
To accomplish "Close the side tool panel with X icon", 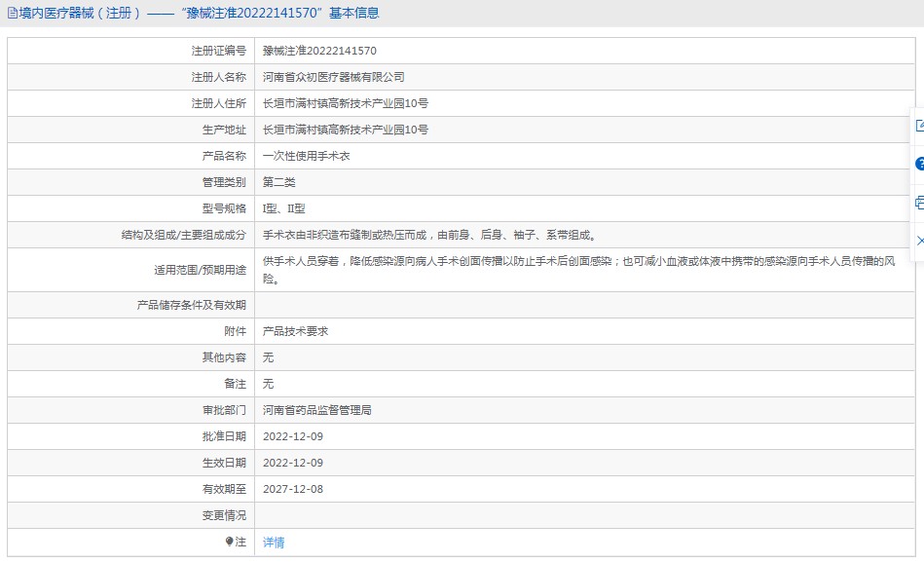I will 920,241.
